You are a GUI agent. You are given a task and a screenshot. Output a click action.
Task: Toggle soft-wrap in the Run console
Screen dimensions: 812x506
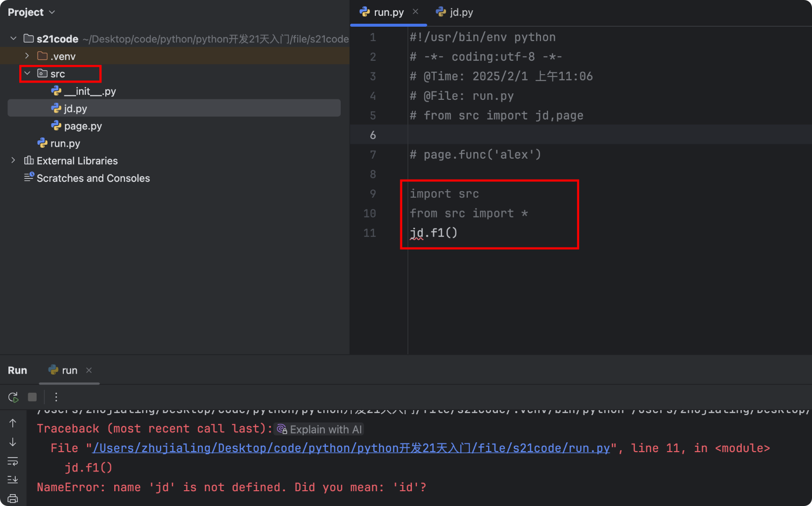tap(13, 461)
